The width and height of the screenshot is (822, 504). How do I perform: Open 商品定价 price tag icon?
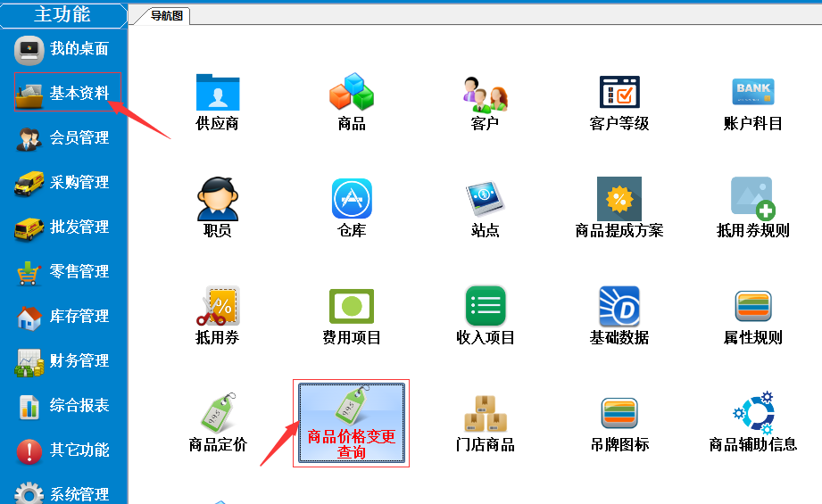coord(218,422)
